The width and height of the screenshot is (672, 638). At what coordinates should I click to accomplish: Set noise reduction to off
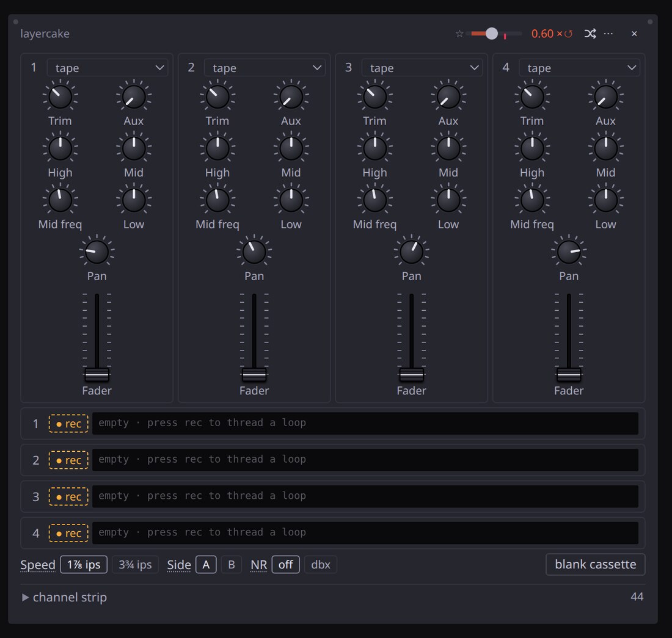(285, 565)
